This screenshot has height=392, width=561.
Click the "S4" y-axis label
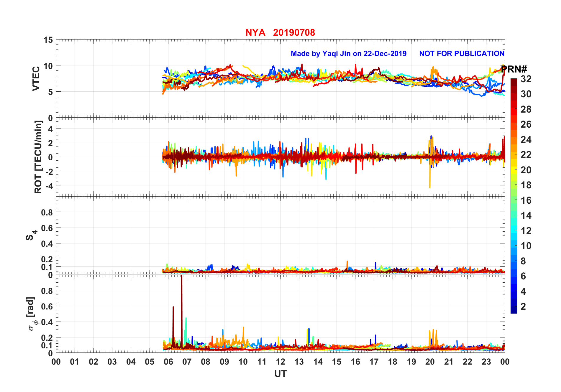click(31, 235)
